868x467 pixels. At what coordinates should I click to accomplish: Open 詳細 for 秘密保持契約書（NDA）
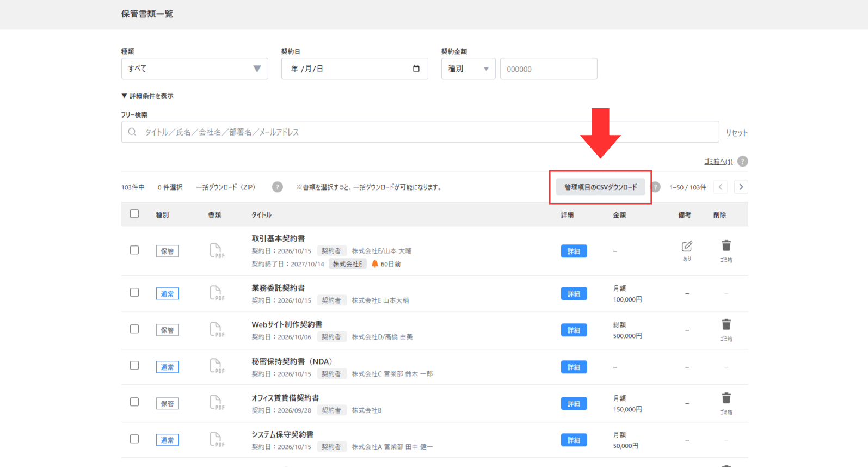point(574,367)
